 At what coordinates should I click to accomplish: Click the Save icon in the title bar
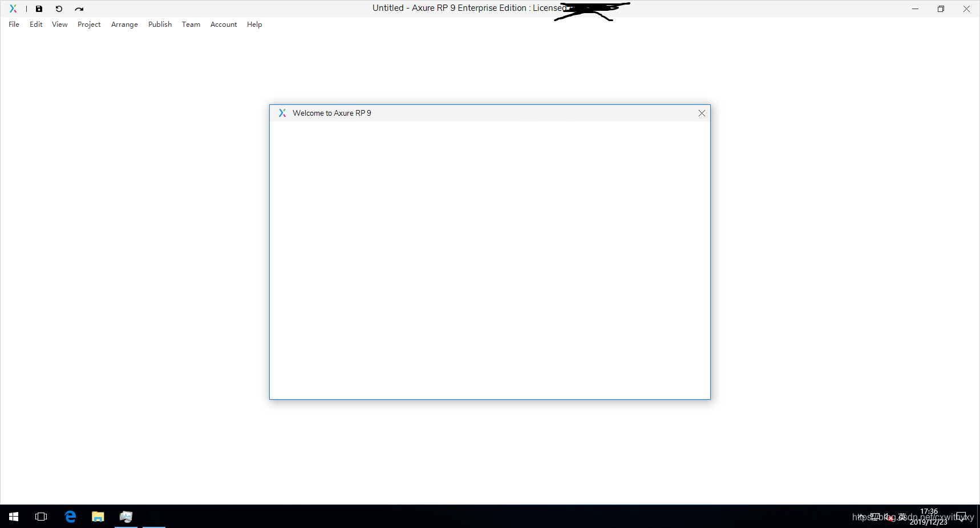[x=39, y=9]
